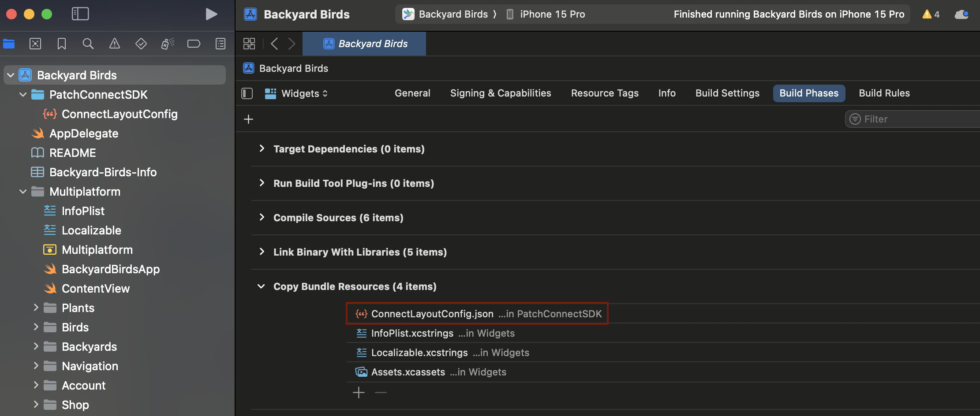Expand the Navigation folder

click(x=36, y=366)
